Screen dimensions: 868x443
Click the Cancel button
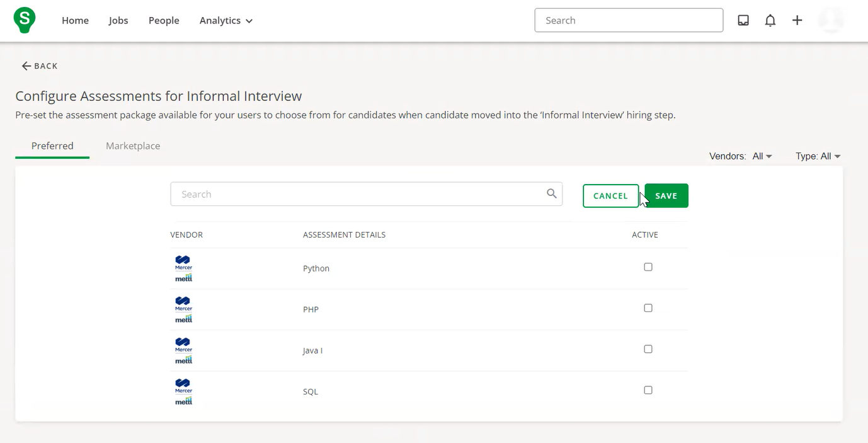click(610, 196)
